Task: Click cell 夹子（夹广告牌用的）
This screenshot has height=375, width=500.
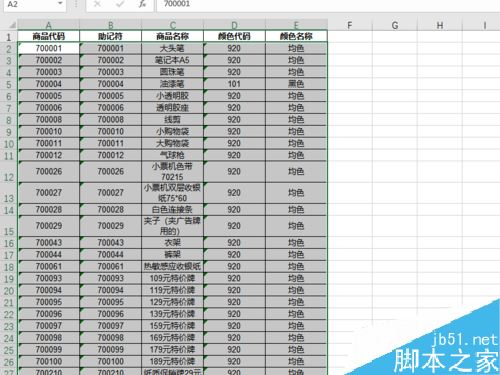Action: click(x=173, y=226)
